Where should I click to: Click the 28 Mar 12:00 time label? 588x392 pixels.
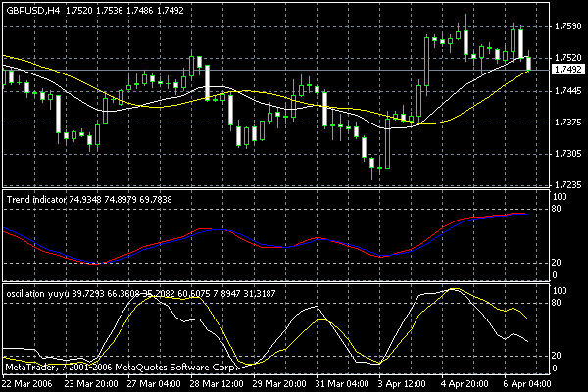coord(217,384)
